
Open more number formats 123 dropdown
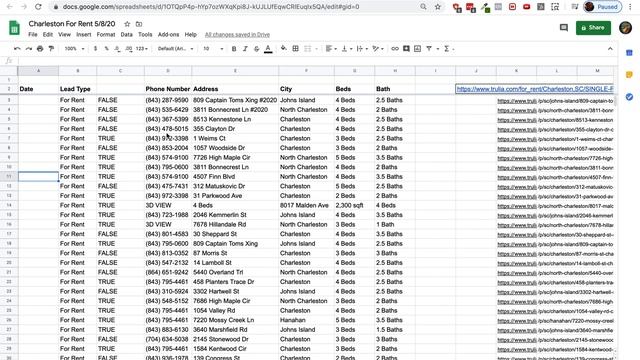(x=141, y=49)
